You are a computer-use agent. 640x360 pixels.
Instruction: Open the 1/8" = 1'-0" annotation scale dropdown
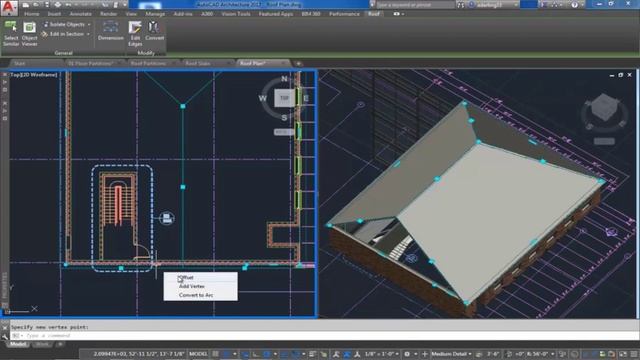point(382,354)
